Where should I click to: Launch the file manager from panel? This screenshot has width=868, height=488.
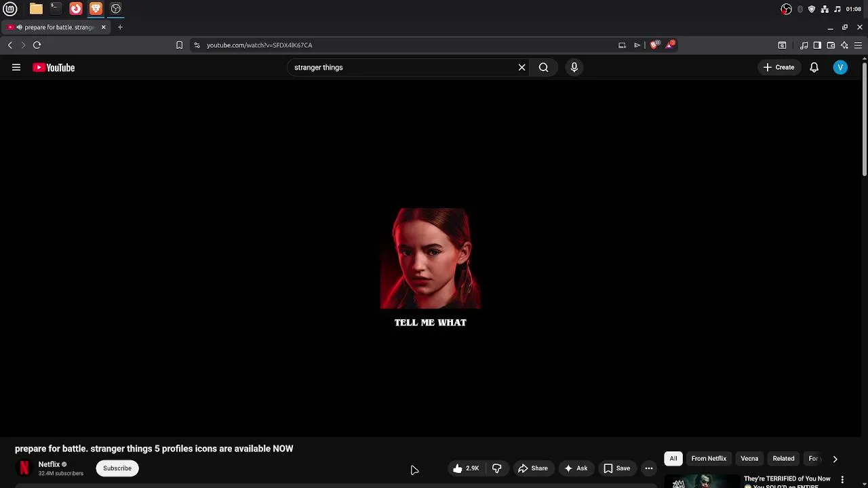(36, 9)
